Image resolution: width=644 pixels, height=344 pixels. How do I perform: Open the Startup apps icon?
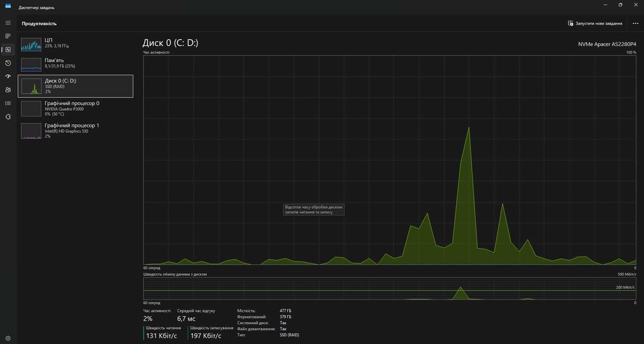(x=8, y=77)
